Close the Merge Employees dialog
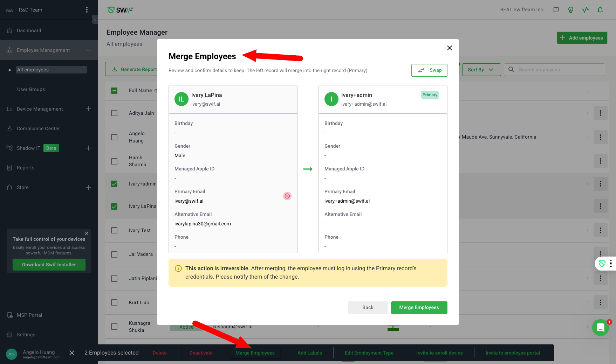The image size is (616, 364). pos(450,48)
